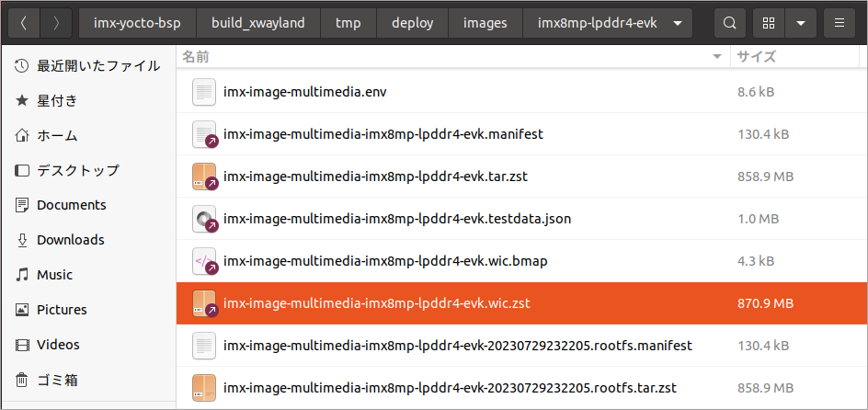Toggle the grid view icon
Image resolution: width=868 pixels, height=410 pixels.
click(768, 23)
